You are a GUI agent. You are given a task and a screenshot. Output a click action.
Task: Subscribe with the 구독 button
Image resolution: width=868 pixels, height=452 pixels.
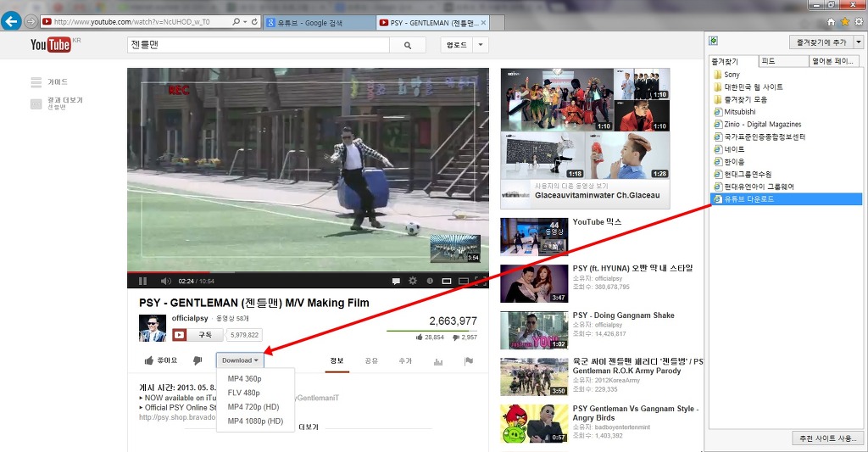198,335
